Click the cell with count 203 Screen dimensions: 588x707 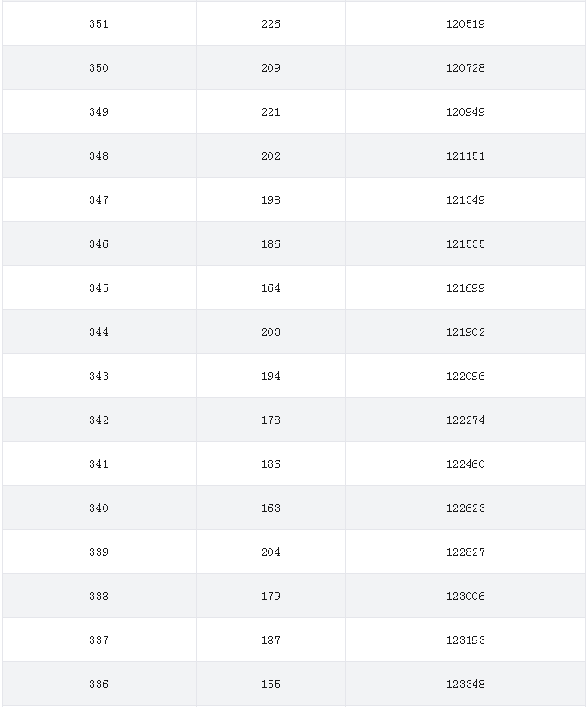click(271, 331)
